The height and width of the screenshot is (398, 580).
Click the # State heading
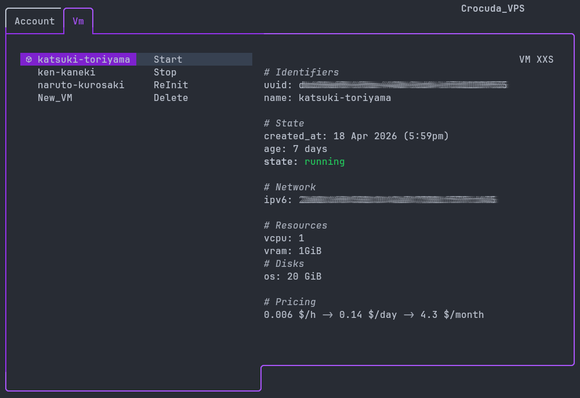tap(284, 123)
